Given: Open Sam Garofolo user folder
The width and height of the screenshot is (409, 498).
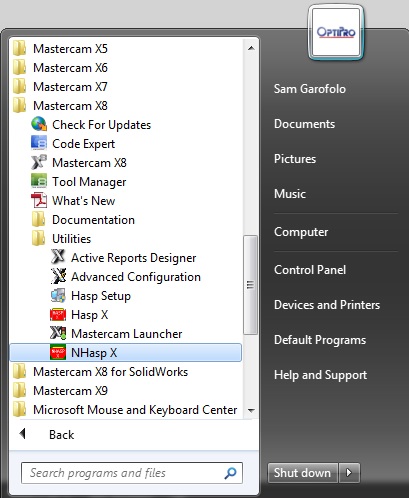Looking at the screenshot, I should [310, 89].
